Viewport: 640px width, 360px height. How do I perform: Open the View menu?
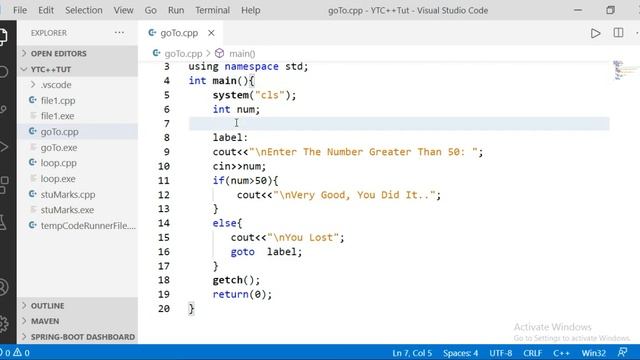click(123, 10)
